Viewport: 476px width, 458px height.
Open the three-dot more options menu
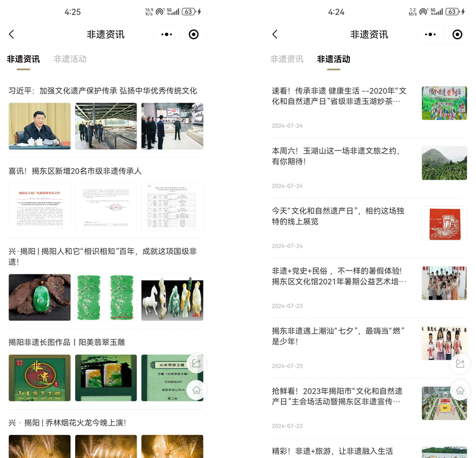pyautogui.click(x=166, y=34)
